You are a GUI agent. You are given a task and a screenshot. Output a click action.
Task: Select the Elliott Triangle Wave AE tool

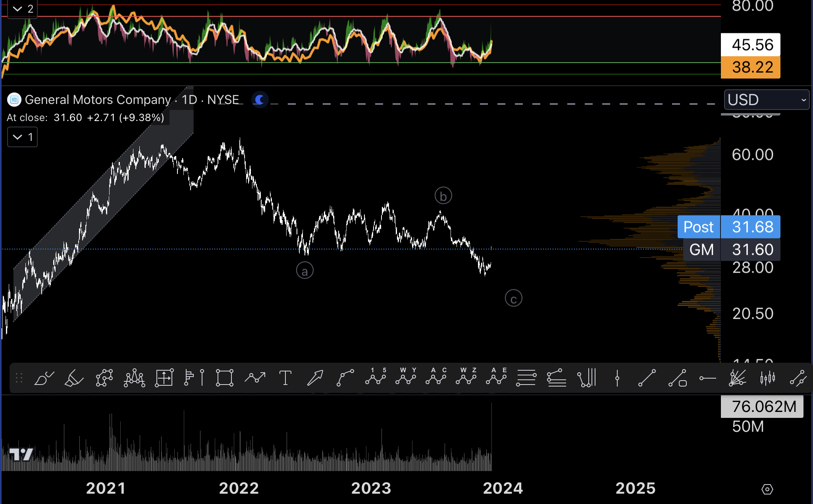pyautogui.click(x=496, y=376)
